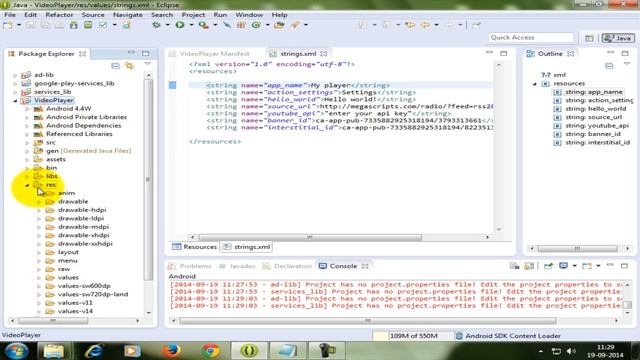Click the New Java class green icon

coord(256,25)
